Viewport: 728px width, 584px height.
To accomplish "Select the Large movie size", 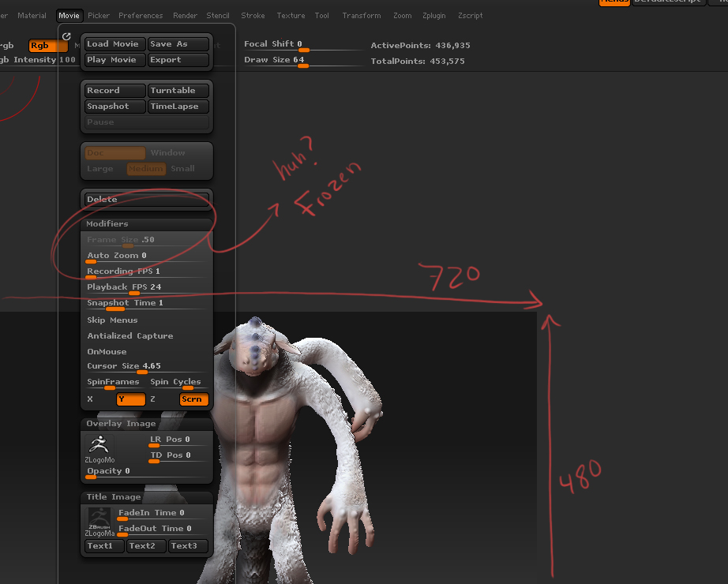I will pos(100,169).
